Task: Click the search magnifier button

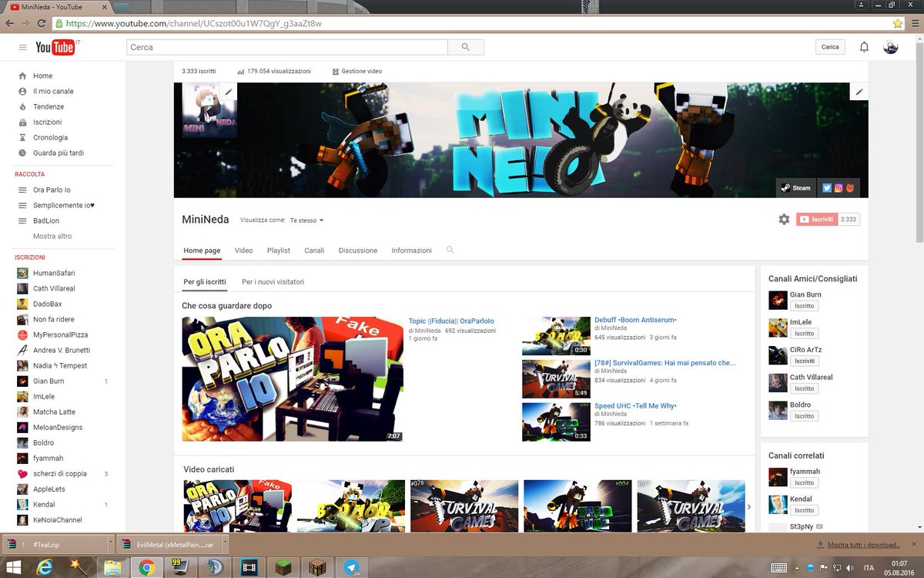Action: point(466,47)
